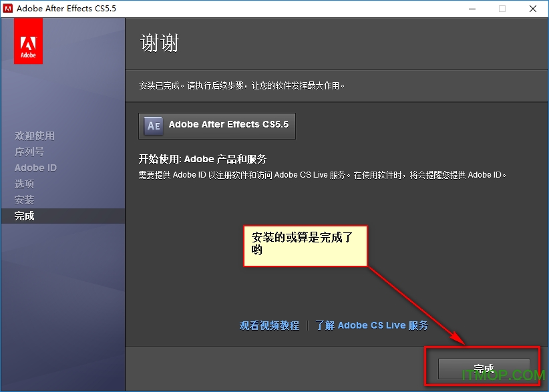Select the red Adobe logo in the sidebar
549x392 pixels.
tap(28, 40)
